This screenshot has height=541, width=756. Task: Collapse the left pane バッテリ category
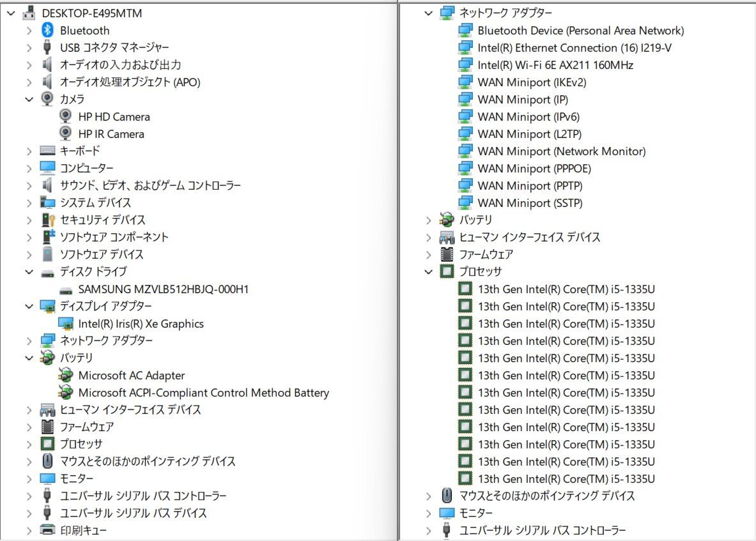[x=29, y=358]
